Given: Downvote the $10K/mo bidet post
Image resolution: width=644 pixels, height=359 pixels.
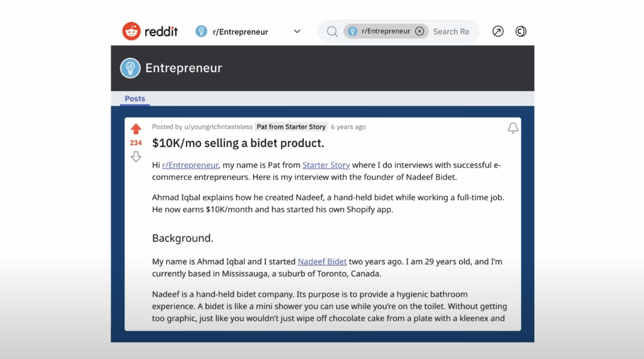Looking at the screenshot, I should click(136, 157).
